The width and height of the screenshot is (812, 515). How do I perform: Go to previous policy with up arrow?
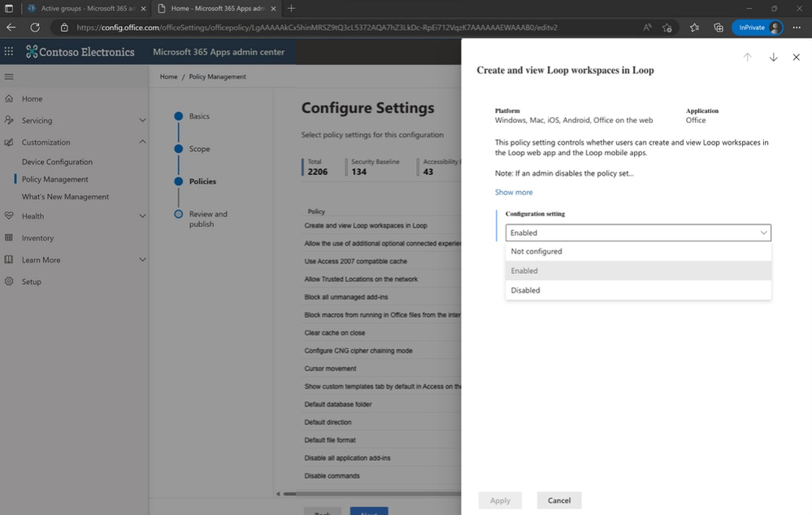click(747, 57)
